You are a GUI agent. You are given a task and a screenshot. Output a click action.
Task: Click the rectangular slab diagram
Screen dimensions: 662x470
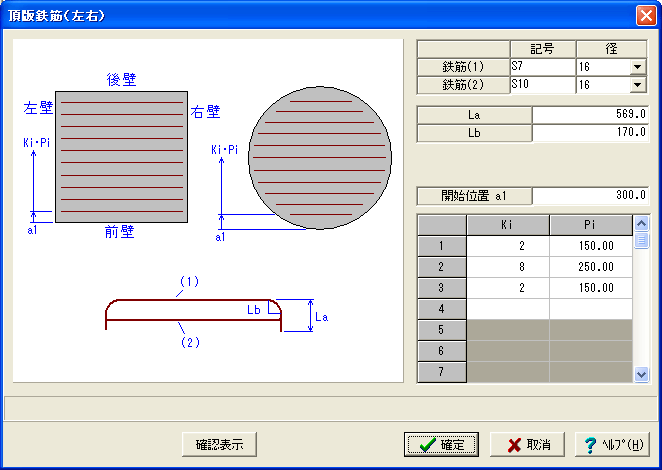[x=122, y=157]
